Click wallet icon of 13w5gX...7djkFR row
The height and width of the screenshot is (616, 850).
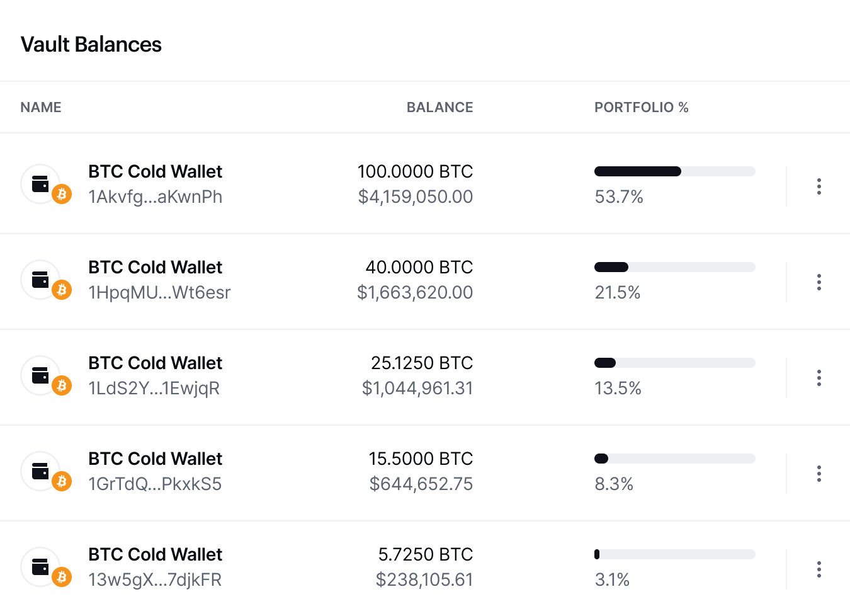click(x=40, y=567)
